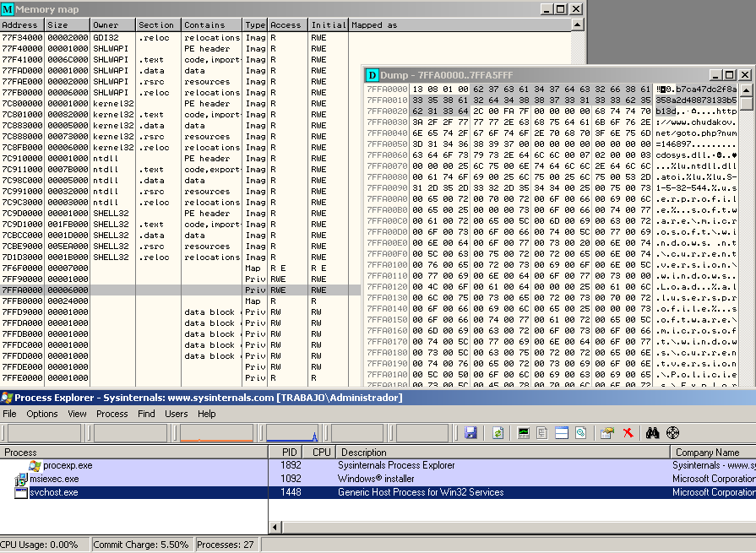Open the File menu
756x553 pixels.
9,414
